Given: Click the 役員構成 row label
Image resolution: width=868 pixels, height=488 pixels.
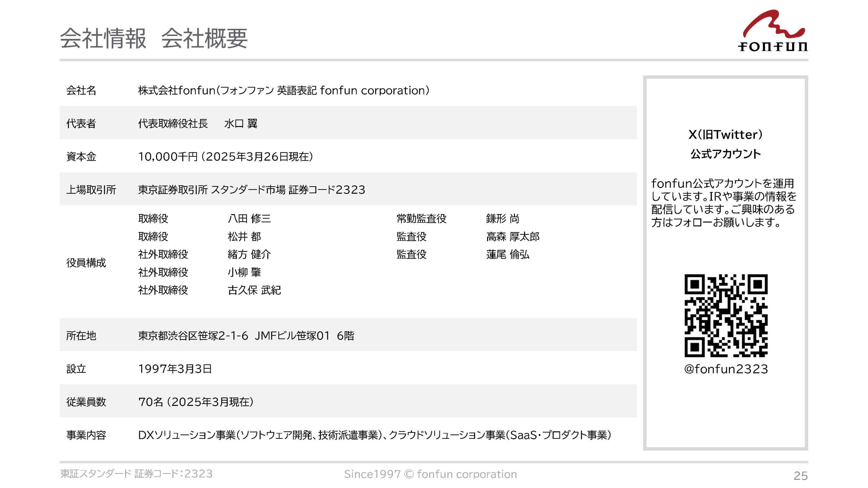Looking at the screenshot, I should (x=86, y=263).
